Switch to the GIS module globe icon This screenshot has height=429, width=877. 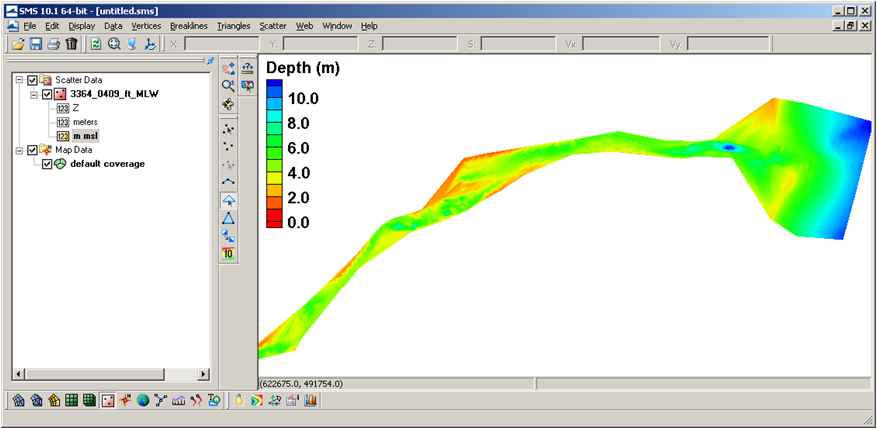143,400
